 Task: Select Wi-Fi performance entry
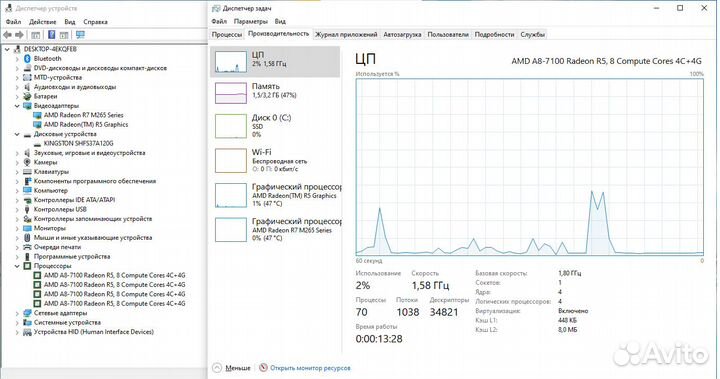275,160
